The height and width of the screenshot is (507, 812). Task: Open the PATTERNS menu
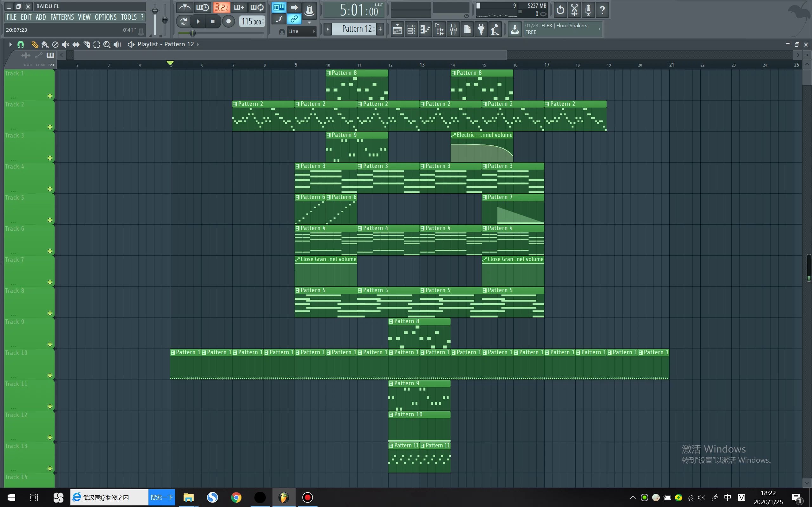[62, 17]
